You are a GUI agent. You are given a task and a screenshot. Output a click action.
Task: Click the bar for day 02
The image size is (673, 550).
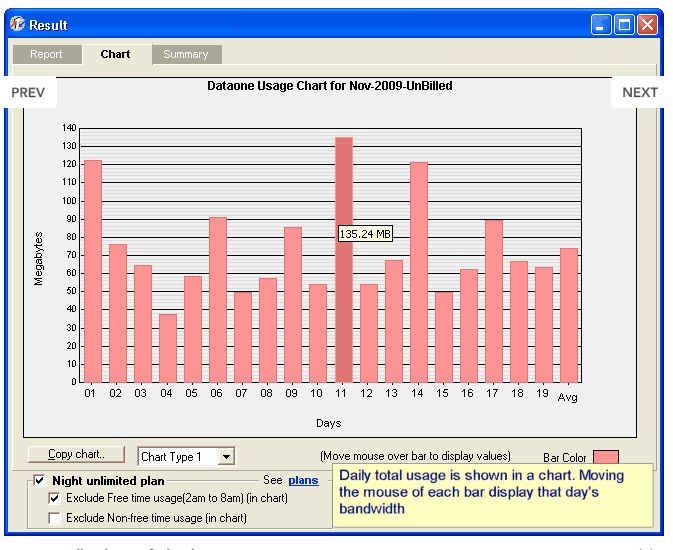click(118, 313)
